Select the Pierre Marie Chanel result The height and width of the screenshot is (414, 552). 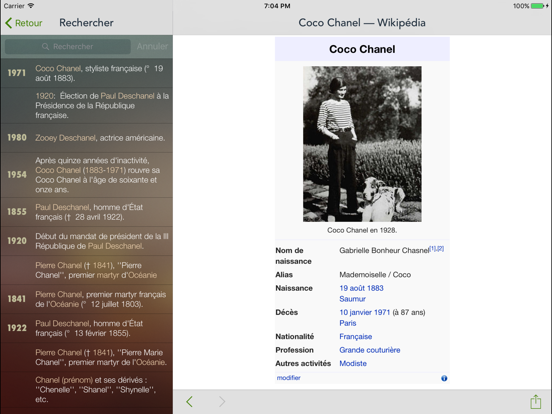pyautogui.click(x=87, y=357)
